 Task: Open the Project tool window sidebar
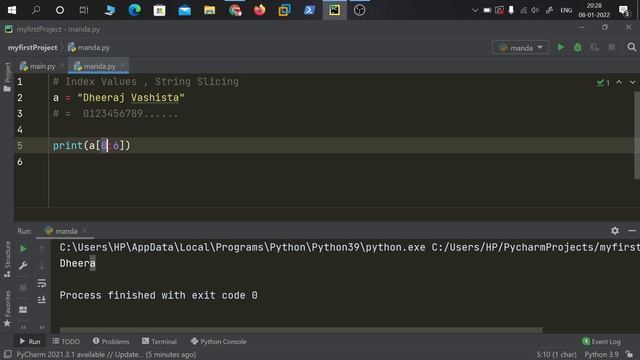(7, 77)
